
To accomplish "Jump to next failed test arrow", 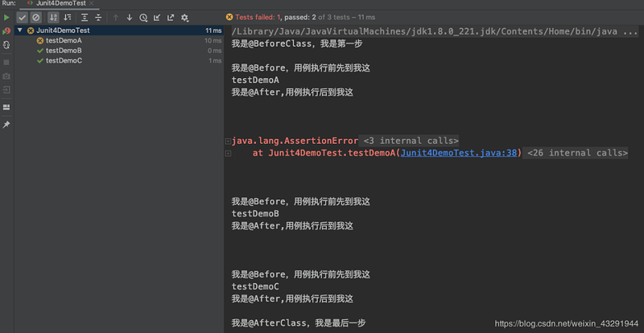I will 130,17.
